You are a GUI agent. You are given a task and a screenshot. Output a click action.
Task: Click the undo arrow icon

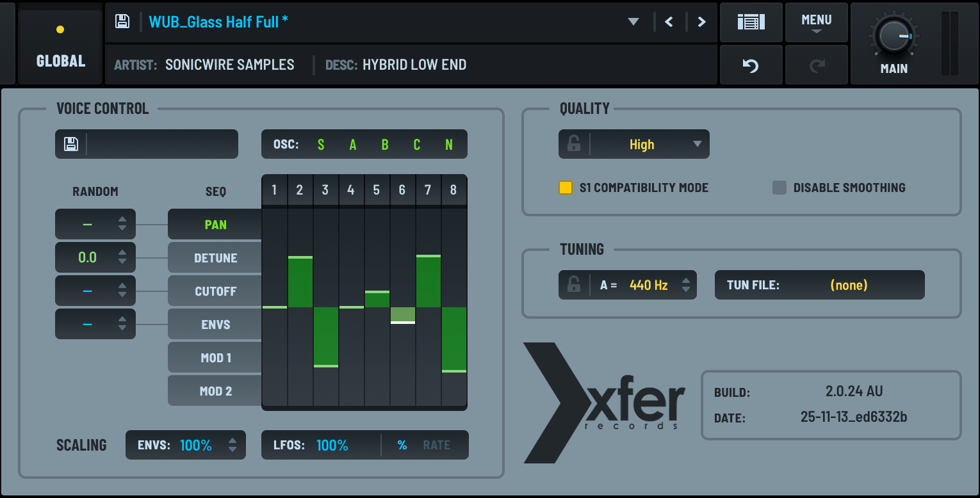751,65
